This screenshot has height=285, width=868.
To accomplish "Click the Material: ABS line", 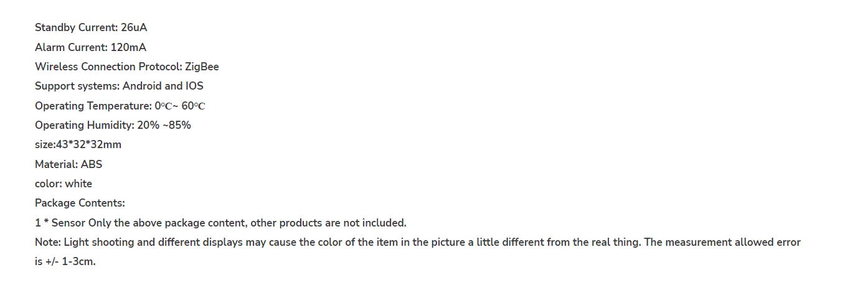I will [x=68, y=164].
